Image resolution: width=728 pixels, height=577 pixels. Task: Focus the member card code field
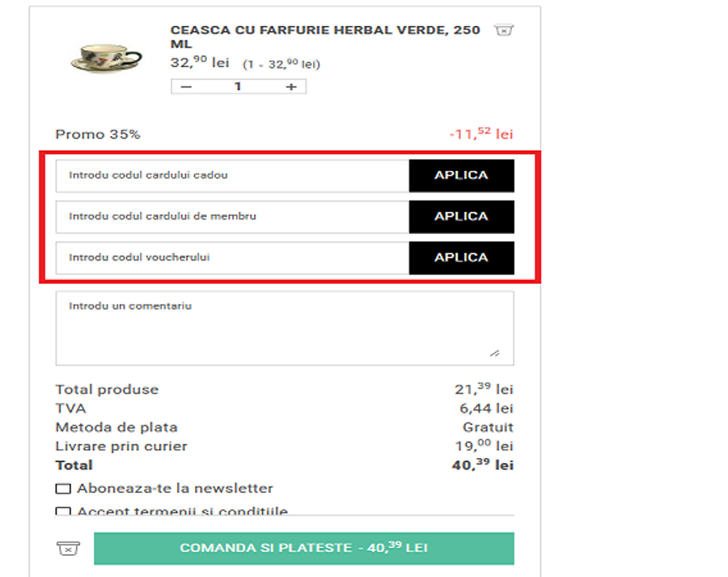point(232,217)
